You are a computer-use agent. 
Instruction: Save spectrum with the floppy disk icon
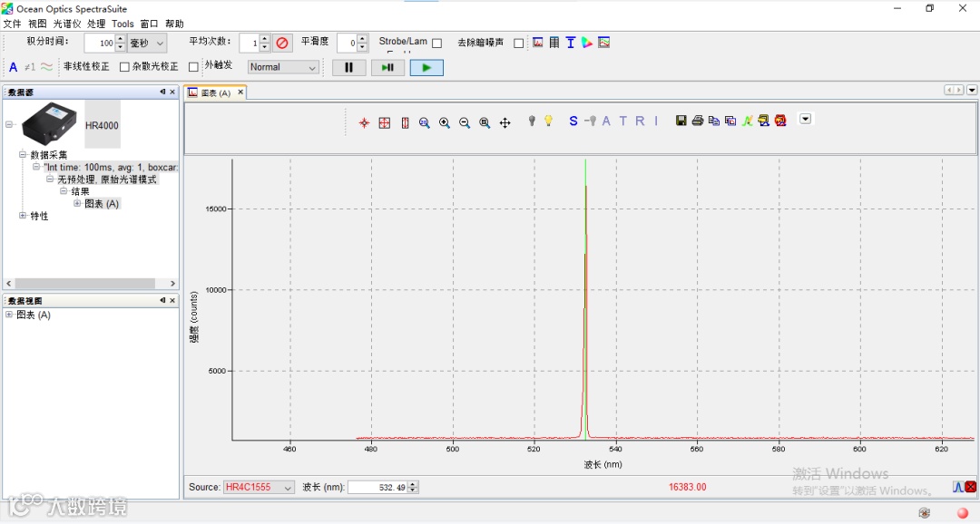[681, 121]
